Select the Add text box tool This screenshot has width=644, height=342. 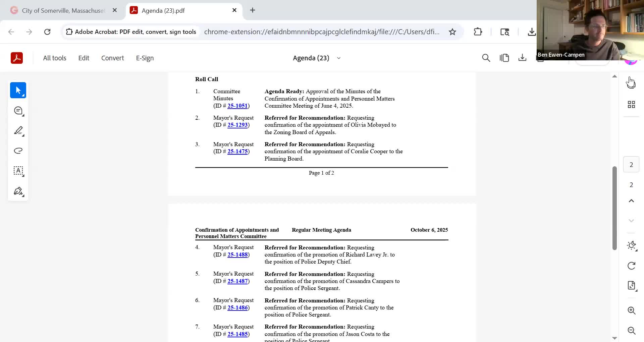click(18, 171)
